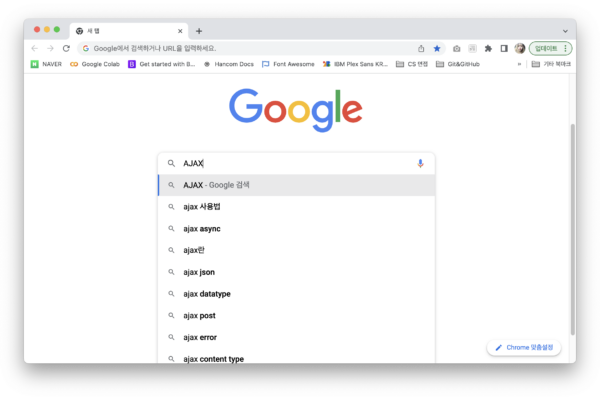Open the CS 면접 bookmark folder
This screenshot has width=600, height=400.
click(412, 64)
